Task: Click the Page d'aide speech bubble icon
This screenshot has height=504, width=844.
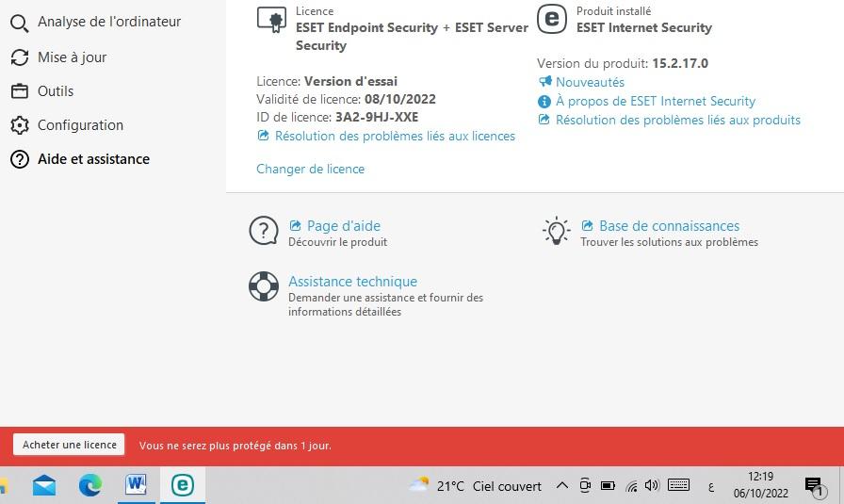Action: coord(264,231)
